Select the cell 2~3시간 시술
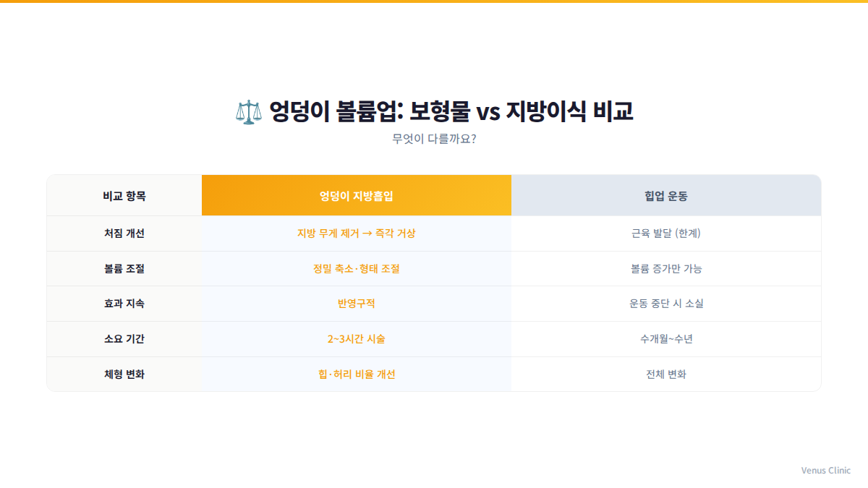Screen dimensions: 868x488 [357, 339]
